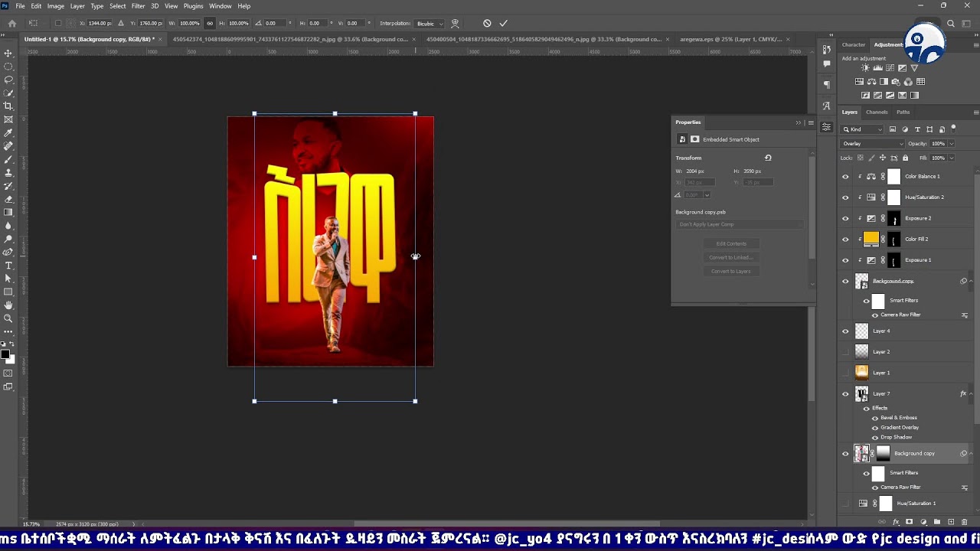The image size is (980, 551).
Task: Hide the Layer 4 layer
Action: 845,331
